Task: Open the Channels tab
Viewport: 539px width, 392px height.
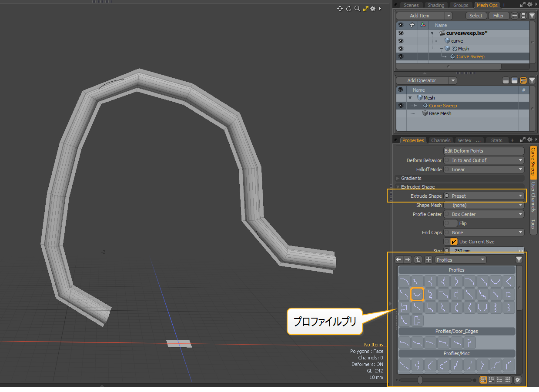Action: click(x=440, y=140)
